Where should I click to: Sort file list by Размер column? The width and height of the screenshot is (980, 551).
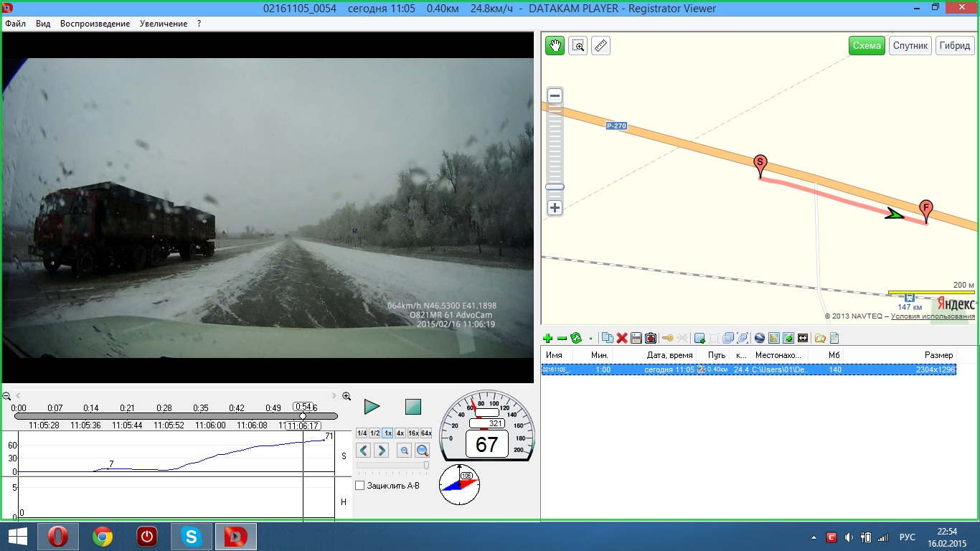click(x=938, y=355)
